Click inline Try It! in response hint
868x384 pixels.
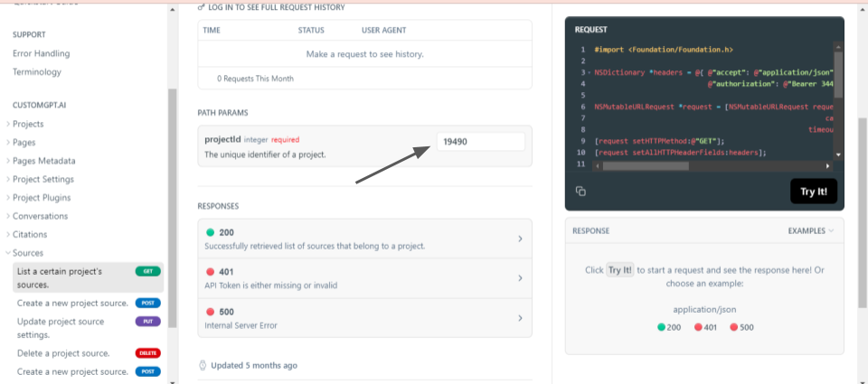[x=620, y=270]
